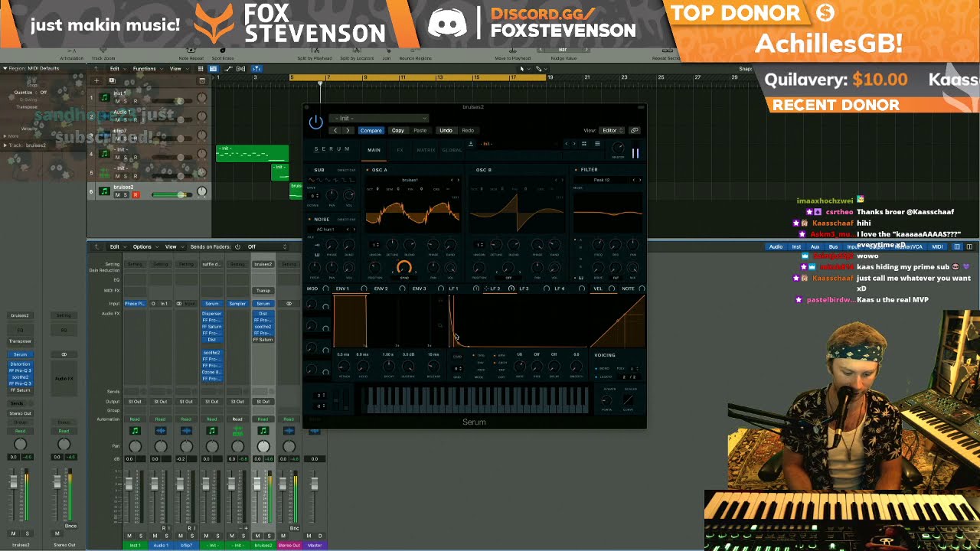The height and width of the screenshot is (551, 980).
Task: Open Options menu in the mixer
Action: click(142, 246)
